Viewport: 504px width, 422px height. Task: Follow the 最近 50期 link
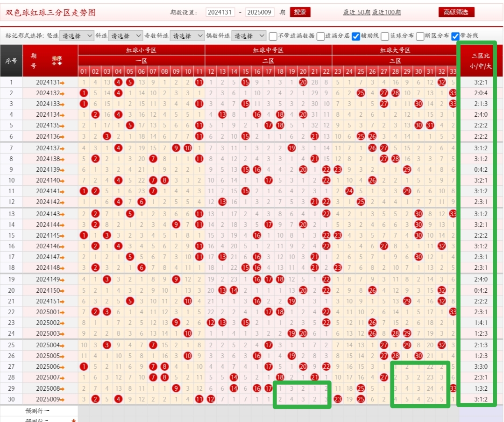click(x=356, y=12)
